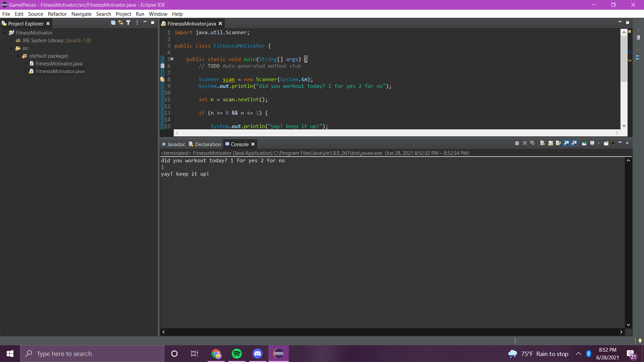Click Collapse All in Project Explorer

(113, 23)
